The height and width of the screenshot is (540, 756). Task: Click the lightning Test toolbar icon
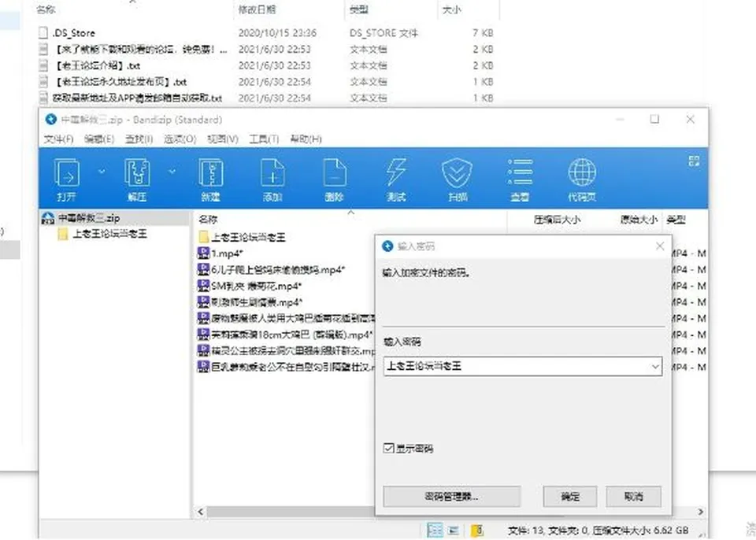[x=396, y=173]
